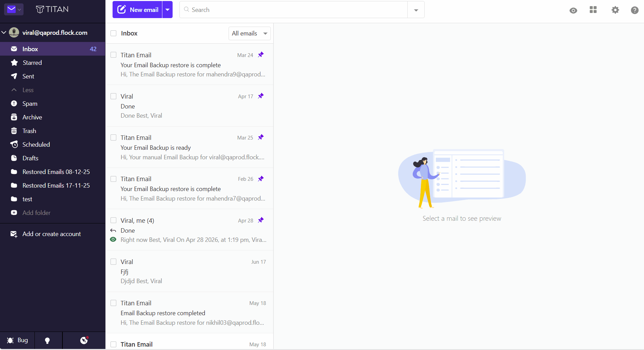The width and height of the screenshot is (644, 350).
Task: Unpin the Apr 17 Viral email
Action: [261, 96]
